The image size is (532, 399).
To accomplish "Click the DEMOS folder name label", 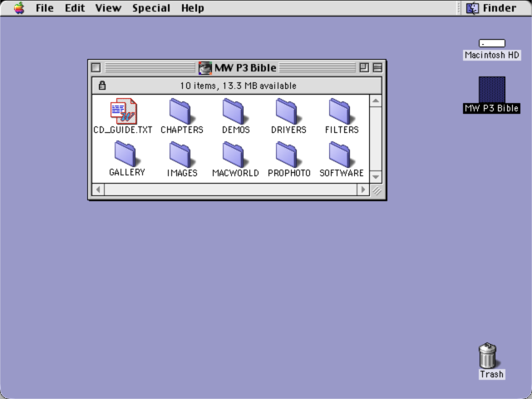I will (x=236, y=130).
